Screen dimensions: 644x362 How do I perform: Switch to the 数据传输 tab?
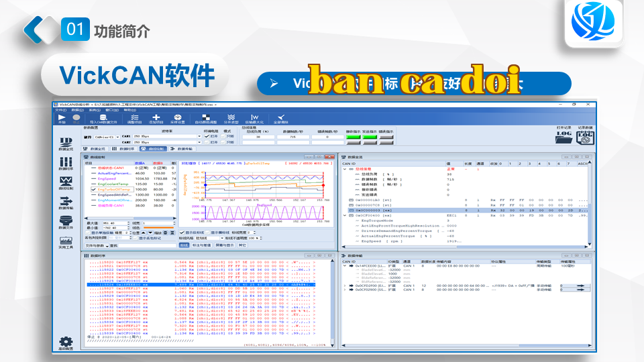point(181,149)
